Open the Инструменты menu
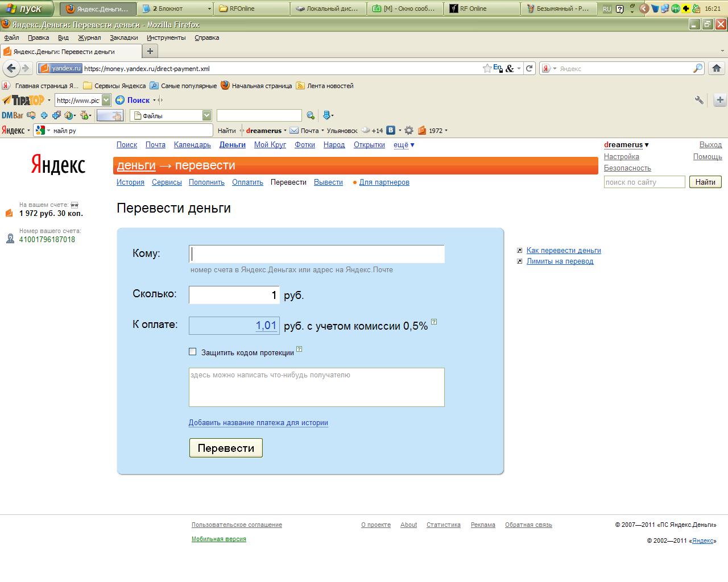The height and width of the screenshot is (582, 728). pyautogui.click(x=166, y=38)
